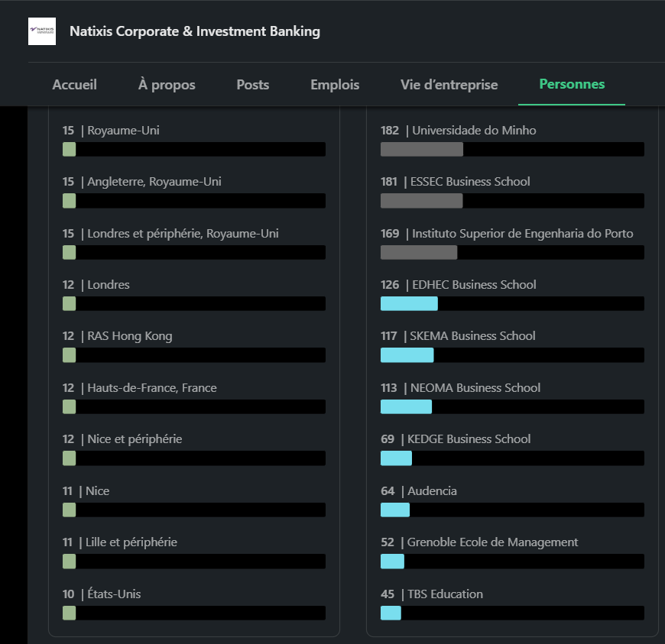Click the Natixis Corporate & Investment Banking title
This screenshot has height=644, width=665.
tap(195, 31)
